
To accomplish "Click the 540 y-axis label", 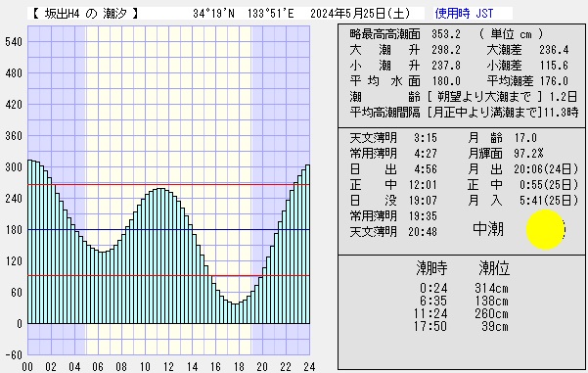I will [x=14, y=42].
